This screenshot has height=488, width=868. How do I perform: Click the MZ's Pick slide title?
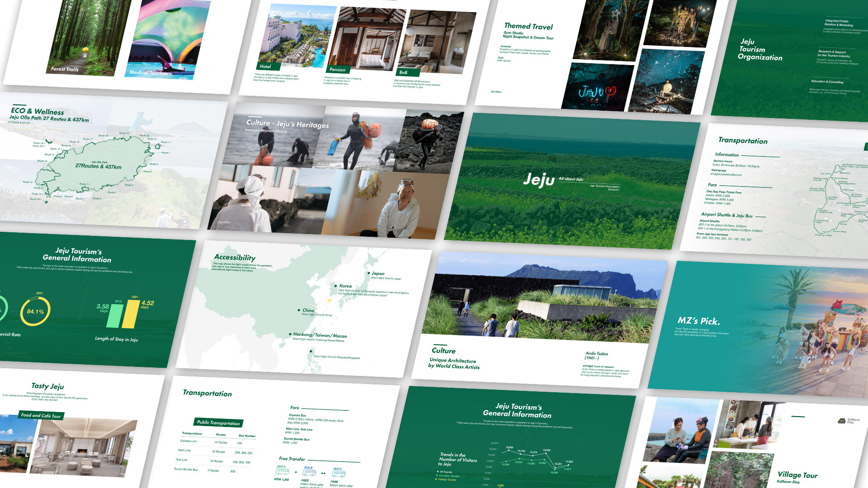(x=698, y=321)
